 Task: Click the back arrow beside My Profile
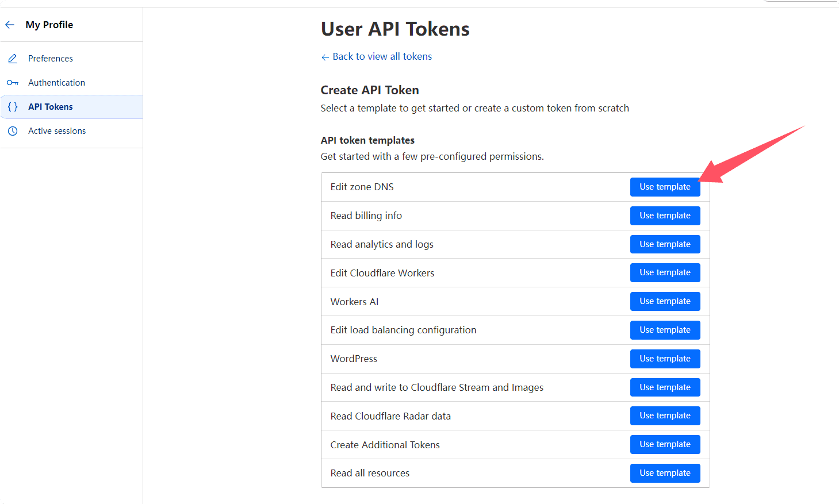(x=10, y=25)
